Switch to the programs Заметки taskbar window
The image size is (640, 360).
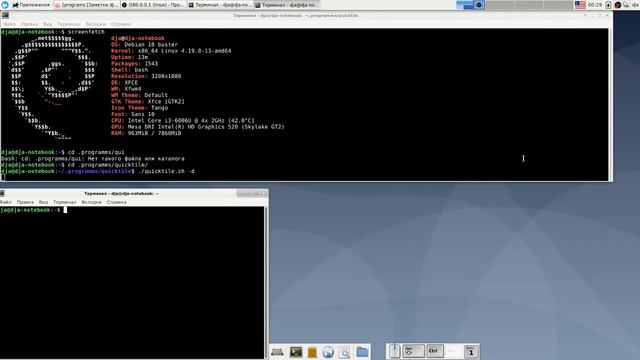pyautogui.click(x=86, y=5)
